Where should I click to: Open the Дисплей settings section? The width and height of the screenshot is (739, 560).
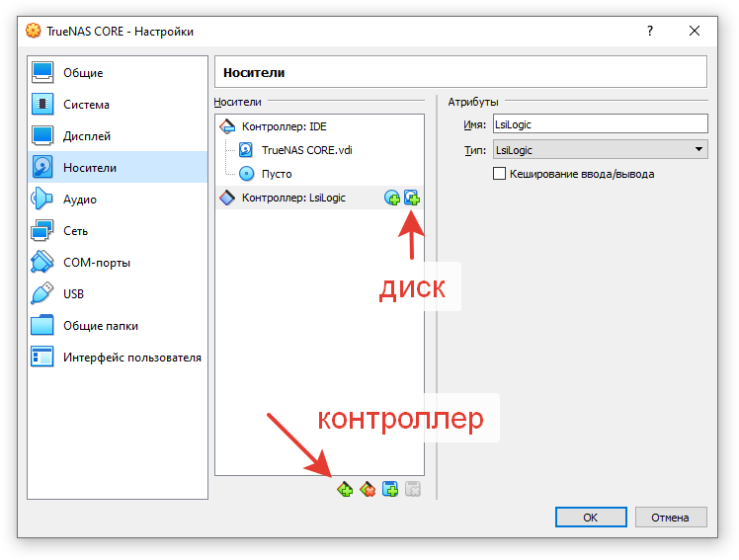(118, 135)
